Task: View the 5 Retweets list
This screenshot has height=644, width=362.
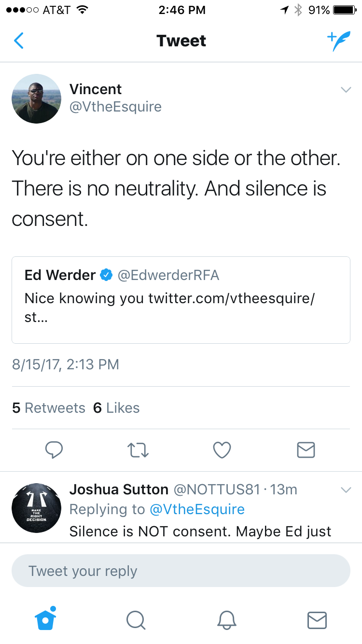Action: click(49, 408)
